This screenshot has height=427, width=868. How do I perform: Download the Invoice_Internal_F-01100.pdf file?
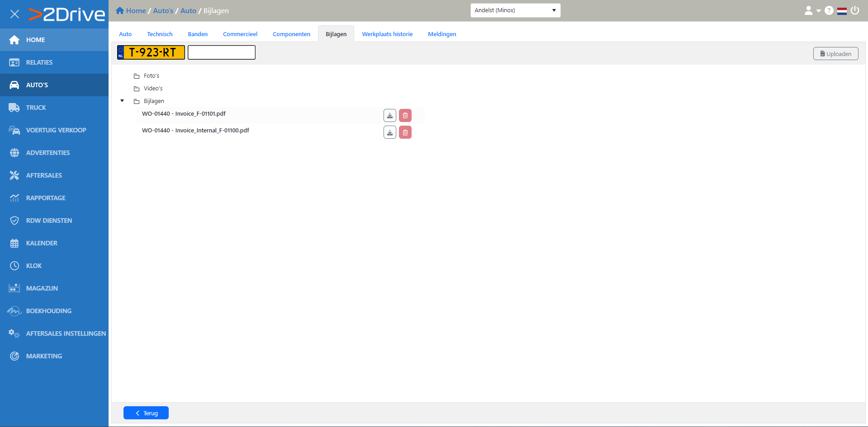389,132
